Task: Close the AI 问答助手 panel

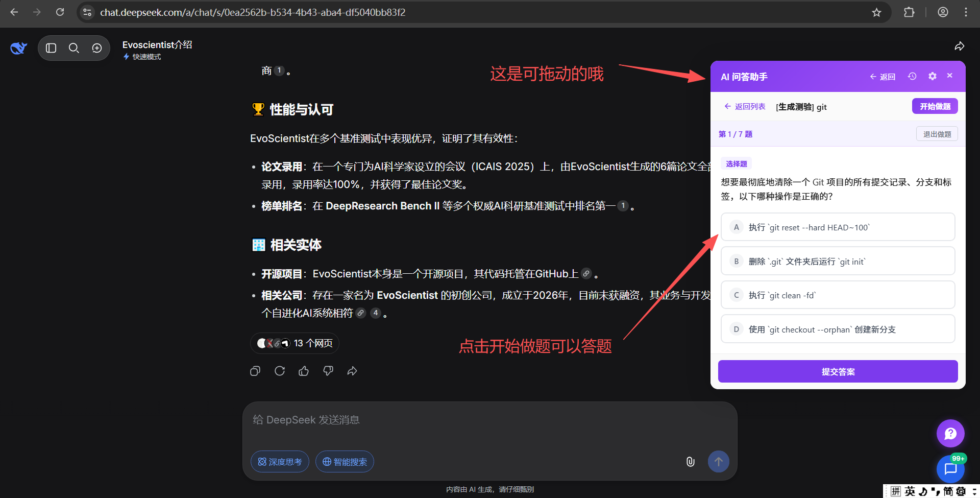Action: 950,76
